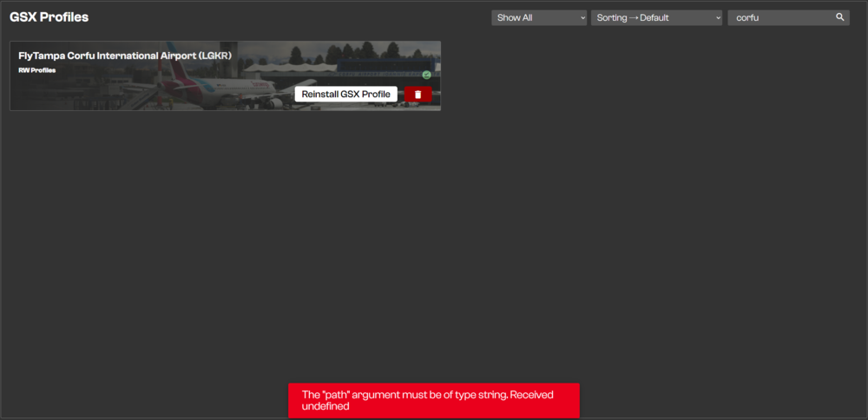
Task: Click the Sorting Default label text
Action: [633, 17]
